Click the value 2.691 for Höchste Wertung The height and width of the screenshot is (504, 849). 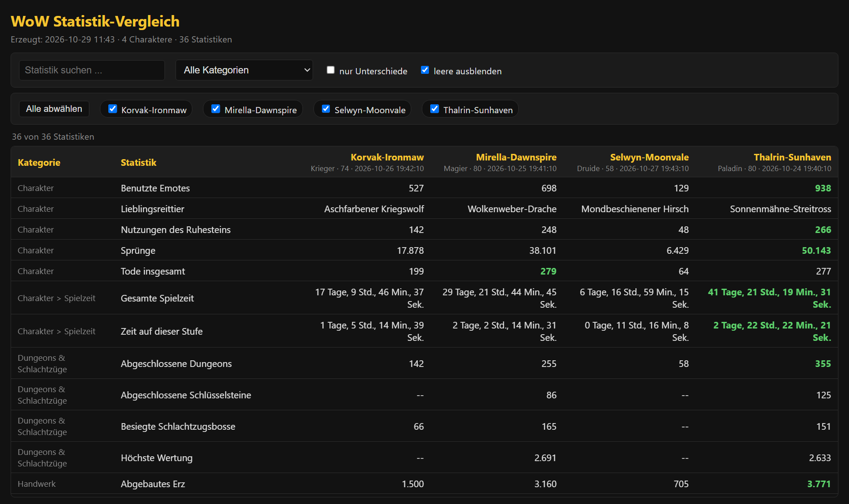pyautogui.click(x=545, y=458)
